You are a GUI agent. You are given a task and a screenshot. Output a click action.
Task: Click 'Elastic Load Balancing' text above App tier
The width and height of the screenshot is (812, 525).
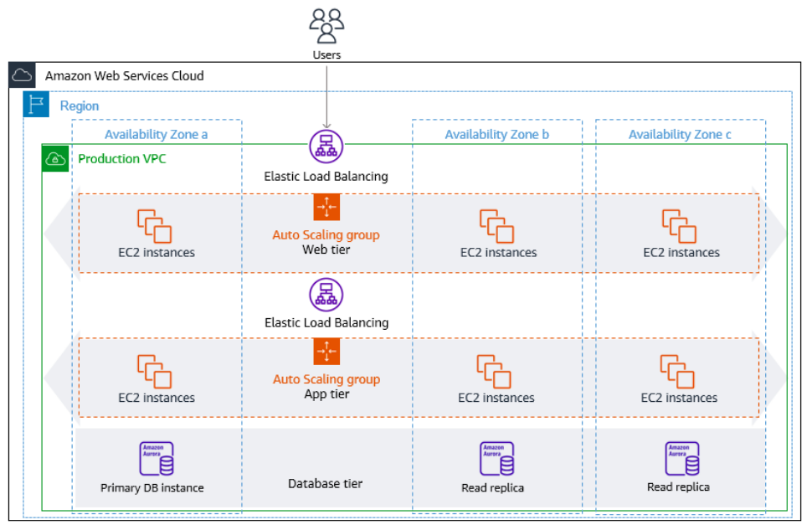click(x=326, y=323)
